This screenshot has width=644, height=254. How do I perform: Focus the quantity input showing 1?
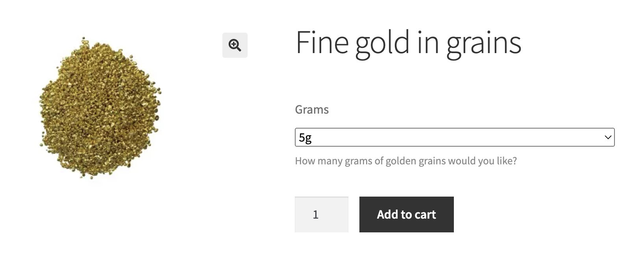(322, 214)
